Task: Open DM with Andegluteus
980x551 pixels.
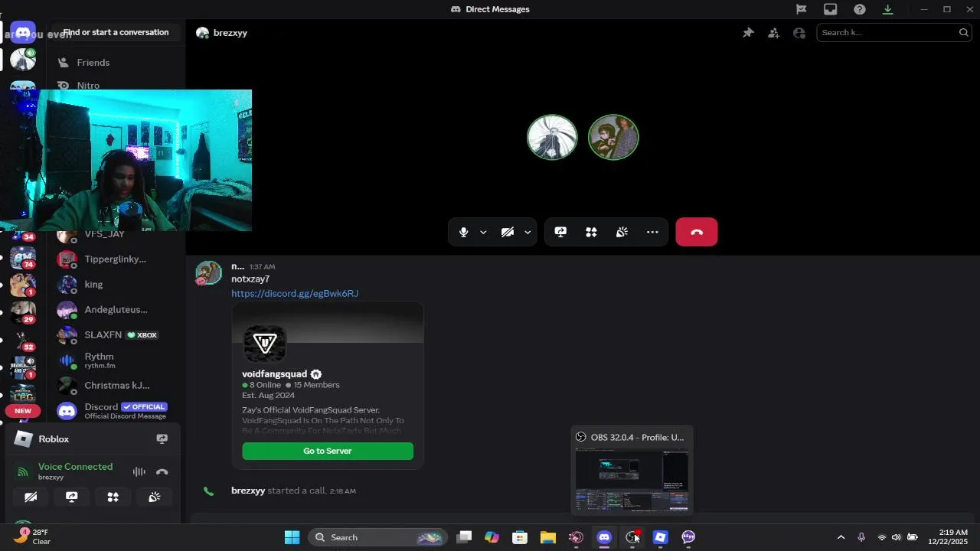Action: click(116, 309)
